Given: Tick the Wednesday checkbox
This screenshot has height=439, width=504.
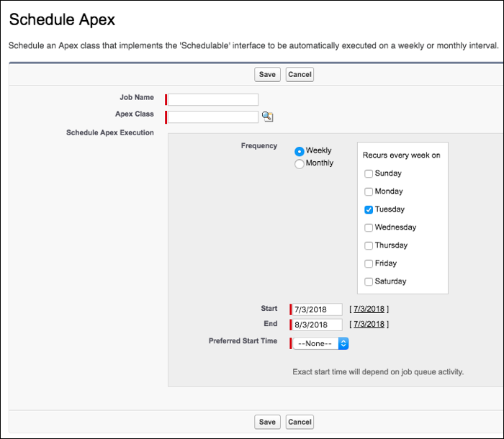Looking at the screenshot, I should [369, 227].
